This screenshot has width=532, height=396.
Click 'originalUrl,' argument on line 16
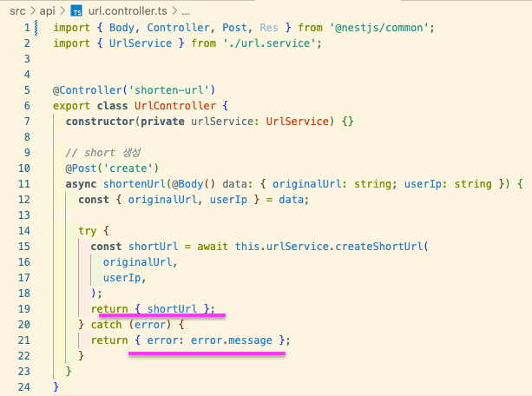pyautogui.click(x=140, y=262)
